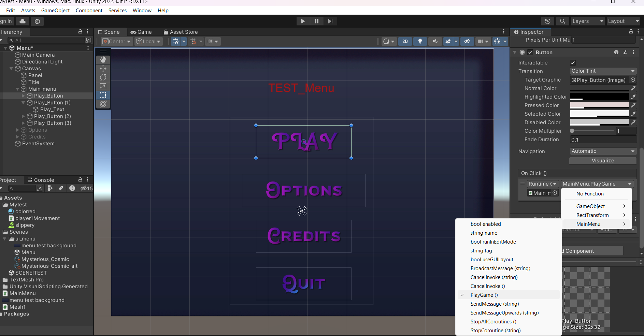Screen dimensions: 644x336
Task: Open version control settings icon
Action: tap(37, 21)
